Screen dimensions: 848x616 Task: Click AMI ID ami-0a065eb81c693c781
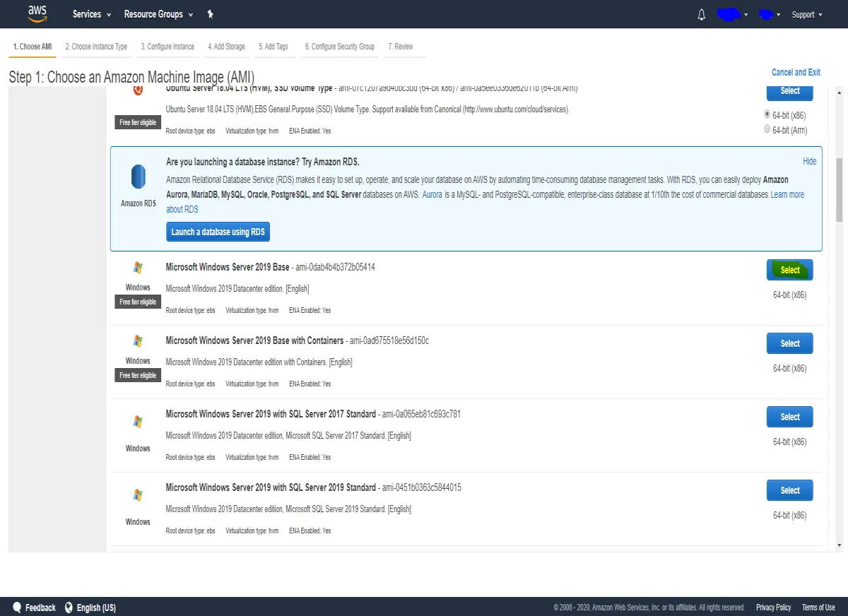pyautogui.click(x=421, y=415)
